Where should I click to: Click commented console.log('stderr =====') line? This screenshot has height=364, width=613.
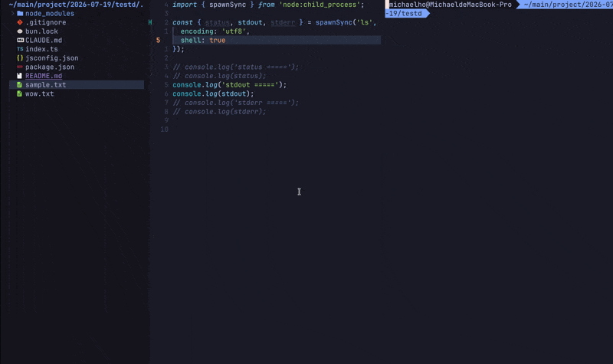coord(236,103)
